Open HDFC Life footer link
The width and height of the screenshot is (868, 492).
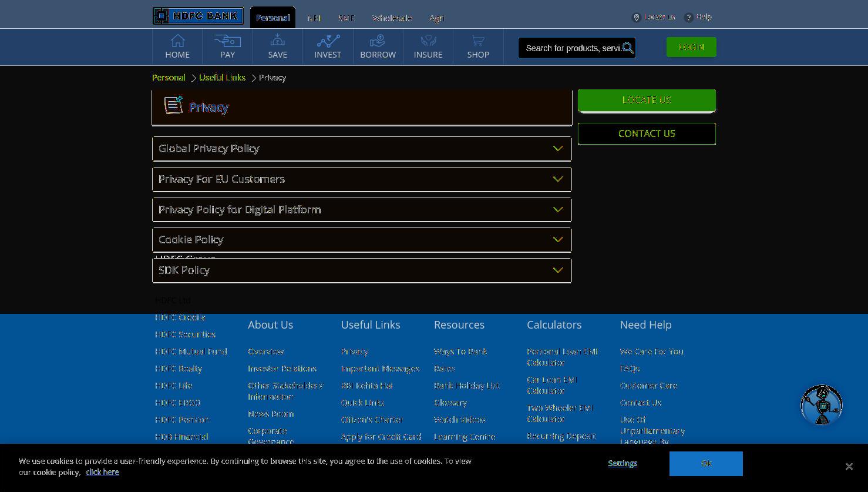tap(174, 386)
